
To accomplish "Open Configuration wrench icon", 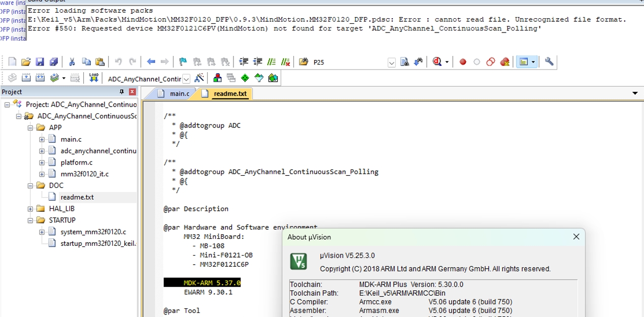I will [549, 62].
